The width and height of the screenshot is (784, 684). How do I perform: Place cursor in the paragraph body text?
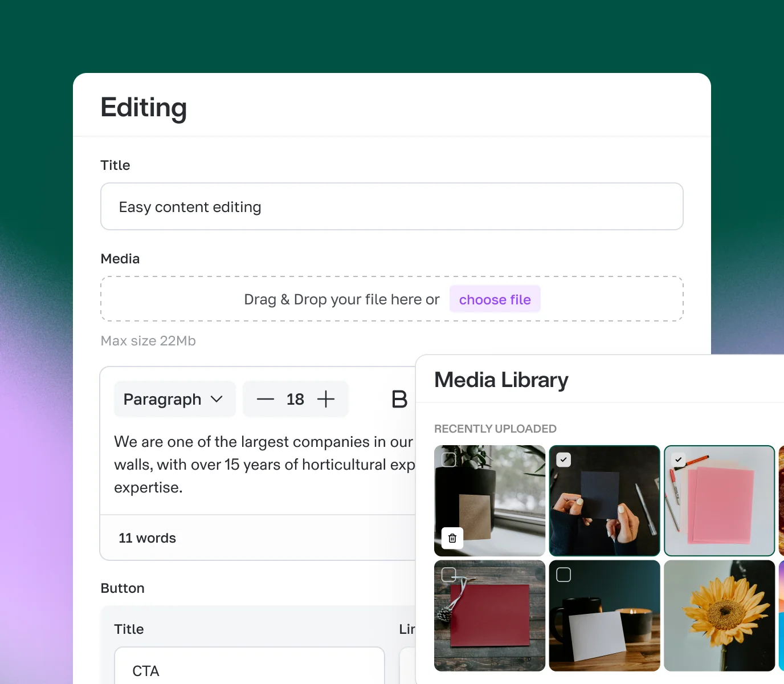(262, 465)
